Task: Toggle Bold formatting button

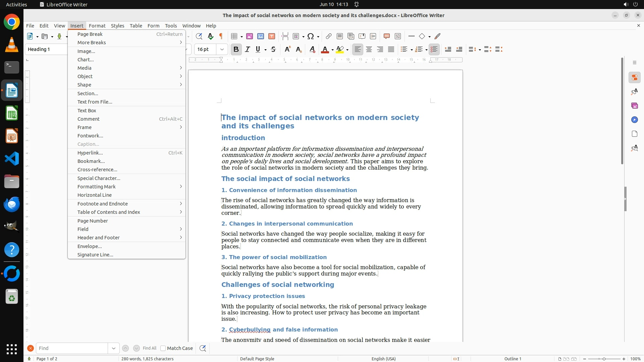Action: (x=236, y=49)
